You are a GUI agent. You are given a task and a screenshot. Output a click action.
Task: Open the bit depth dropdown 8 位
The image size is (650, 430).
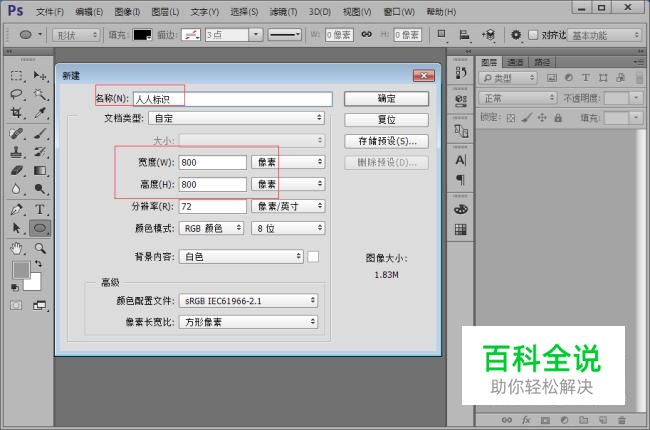click(x=288, y=228)
